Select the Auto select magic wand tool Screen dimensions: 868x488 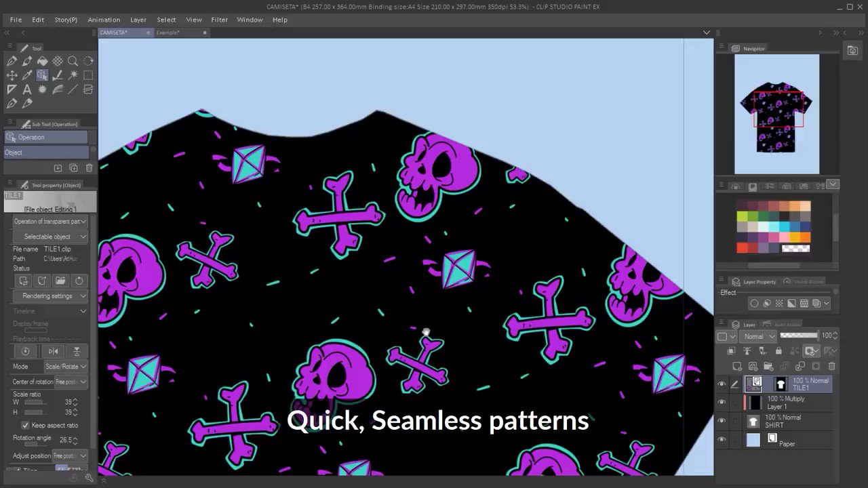[73, 75]
